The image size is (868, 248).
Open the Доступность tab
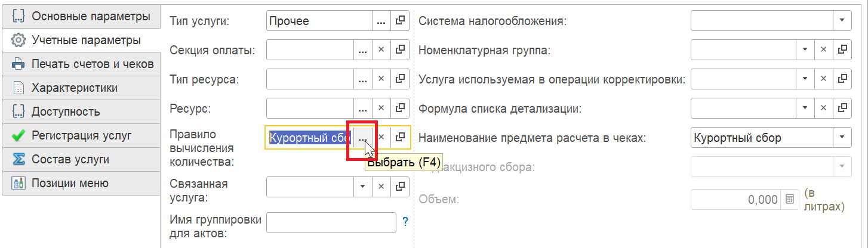[x=81, y=112]
